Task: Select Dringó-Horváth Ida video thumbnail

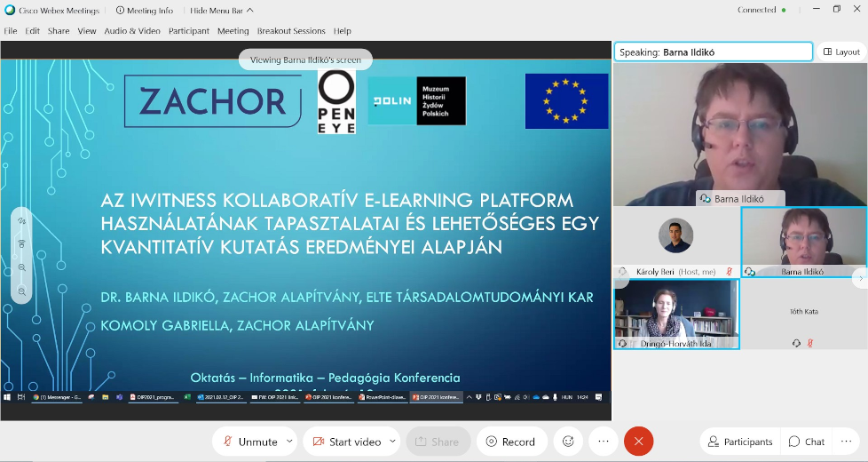Action: point(676,315)
